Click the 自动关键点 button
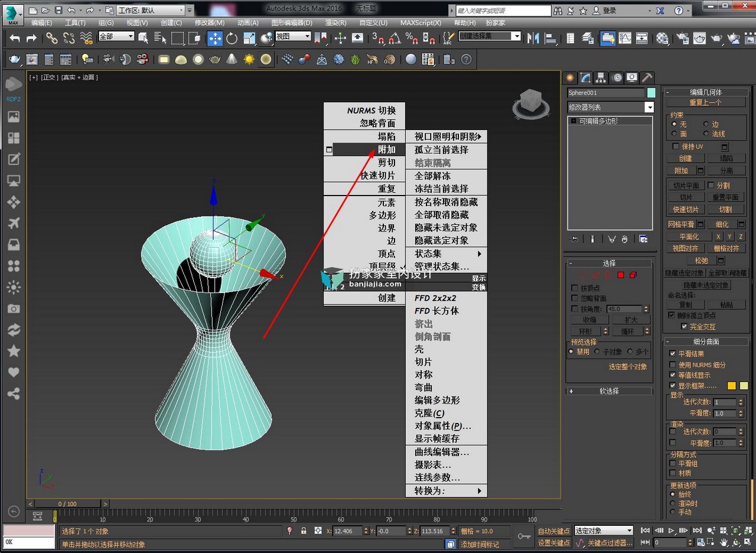The height and width of the screenshot is (553, 756). click(x=554, y=531)
